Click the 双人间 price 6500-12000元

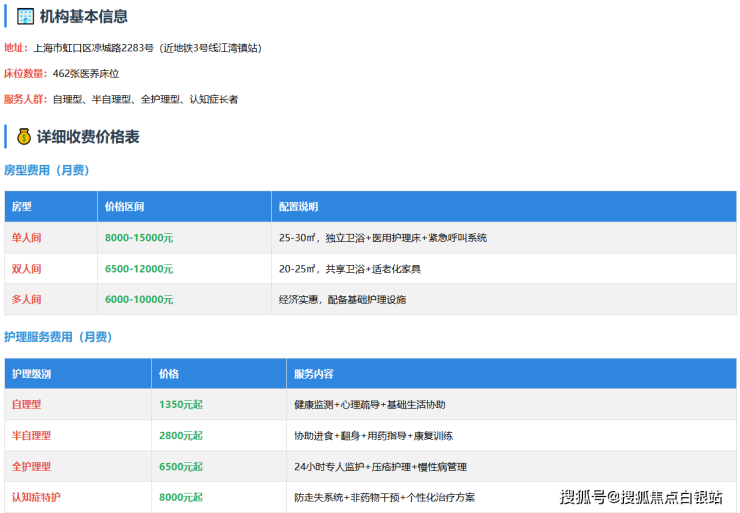(138, 268)
